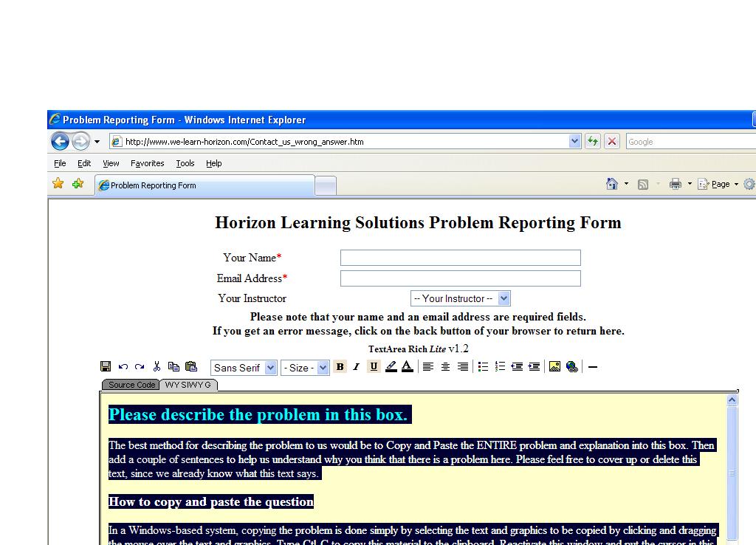Toggle Bold formatting

340,366
